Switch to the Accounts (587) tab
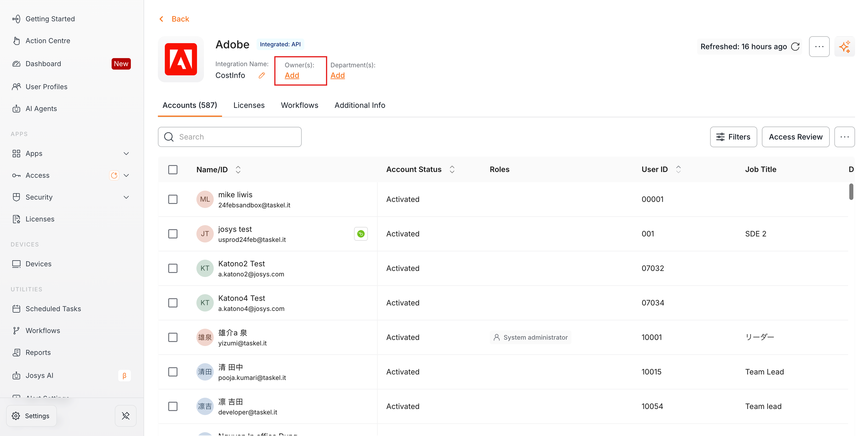 [x=190, y=105]
